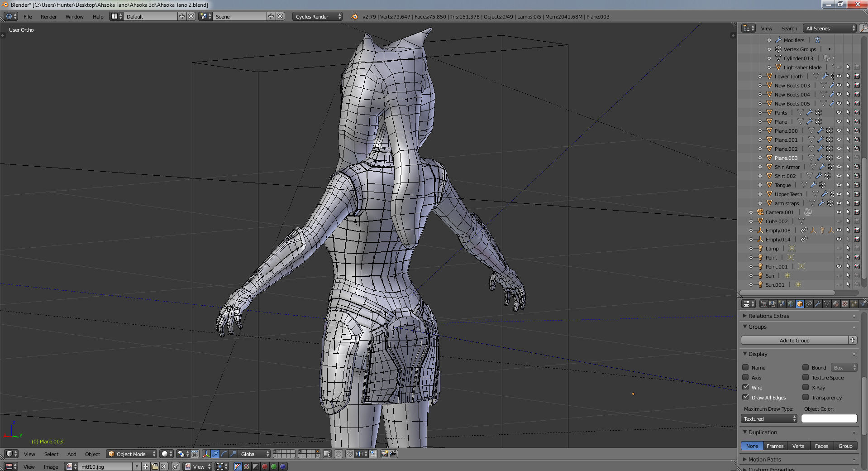Click the OpenGL render image camera icon
Image resolution: width=868 pixels, height=471 pixels.
[x=384, y=454]
